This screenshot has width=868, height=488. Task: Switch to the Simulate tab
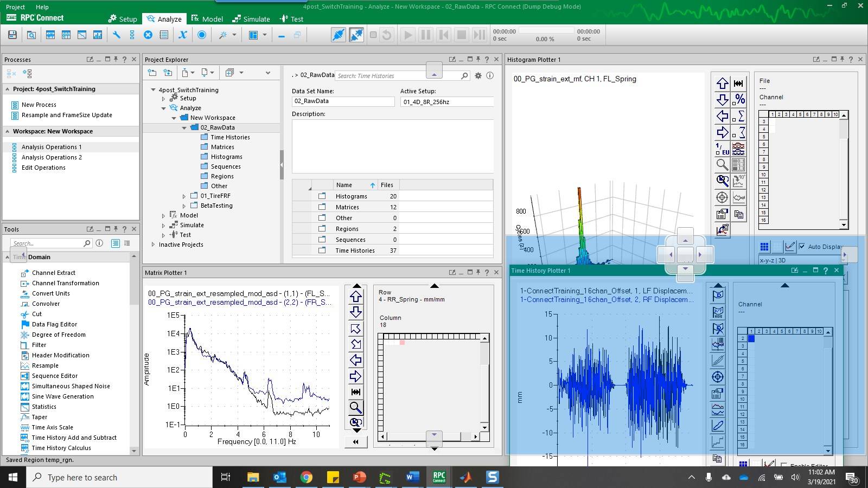click(251, 19)
